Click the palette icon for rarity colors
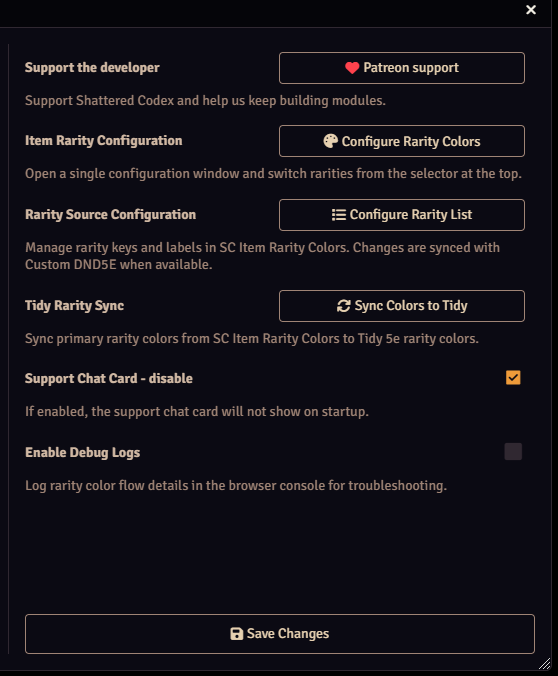The height and width of the screenshot is (676, 558). [330, 141]
